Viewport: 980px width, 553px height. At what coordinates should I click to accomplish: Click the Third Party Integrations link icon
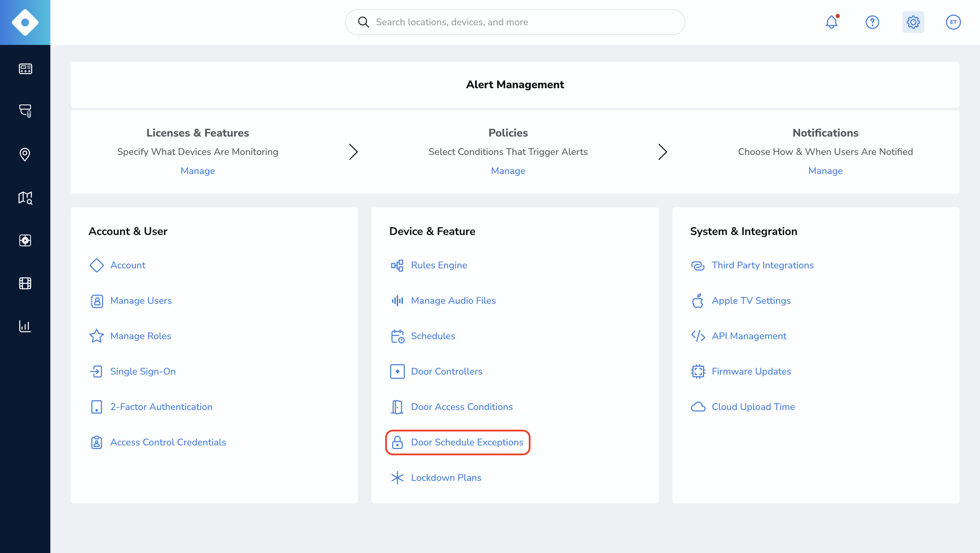698,265
